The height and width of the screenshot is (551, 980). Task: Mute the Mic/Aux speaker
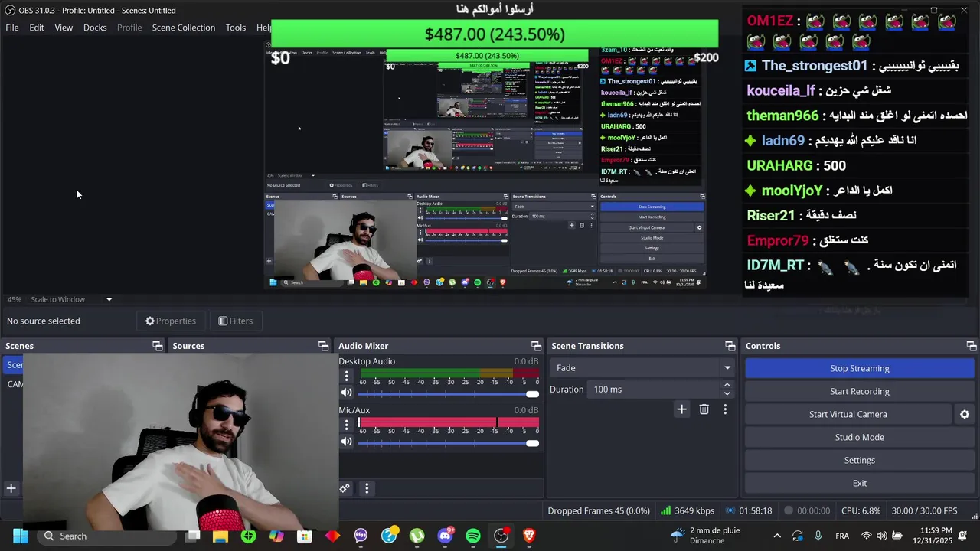[x=347, y=442]
